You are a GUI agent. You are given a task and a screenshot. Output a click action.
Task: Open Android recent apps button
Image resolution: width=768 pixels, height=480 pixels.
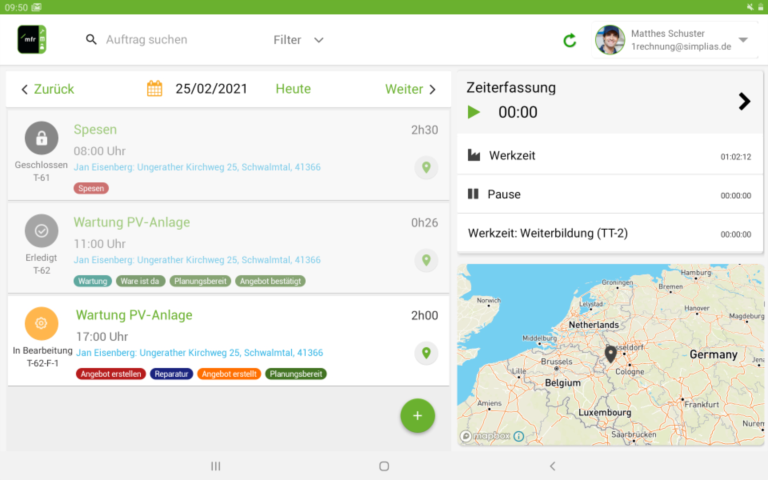pyautogui.click(x=216, y=466)
